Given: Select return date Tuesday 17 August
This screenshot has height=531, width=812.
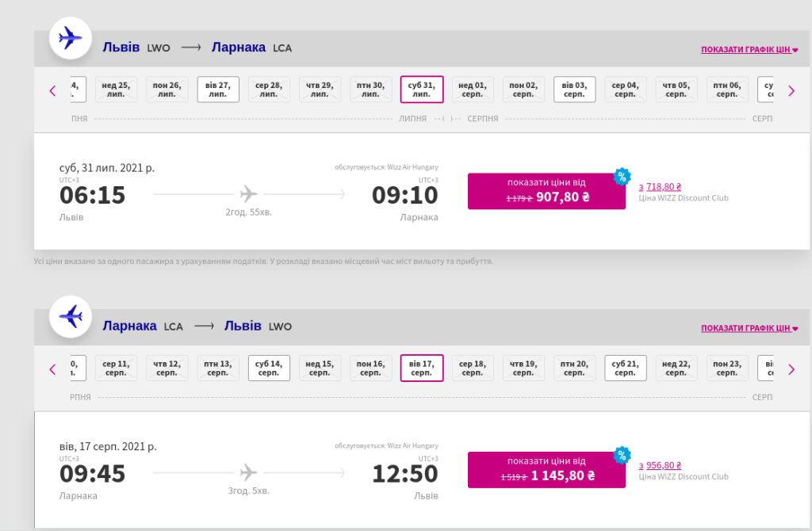Looking at the screenshot, I should [422, 369].
